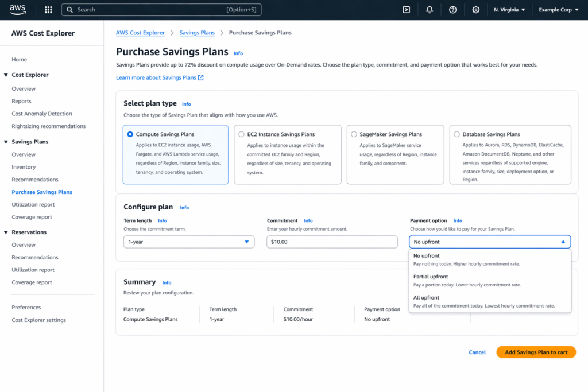Open the notifications bell
Viewport: 588px width, 392px height.
(430, 9)
